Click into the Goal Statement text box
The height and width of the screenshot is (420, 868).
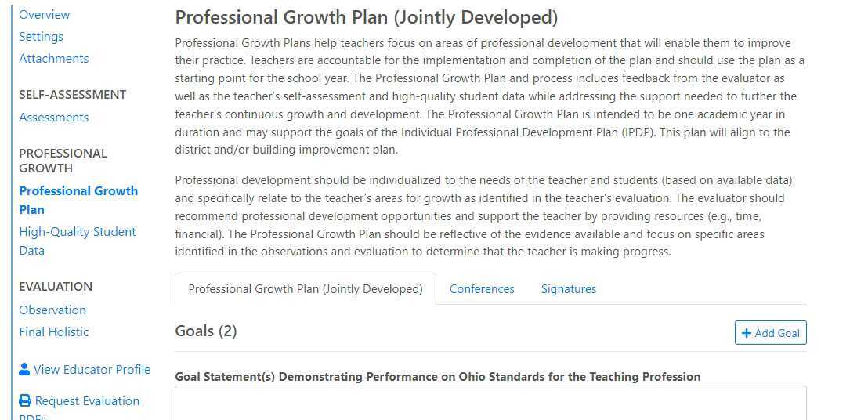tap(490, 403)
